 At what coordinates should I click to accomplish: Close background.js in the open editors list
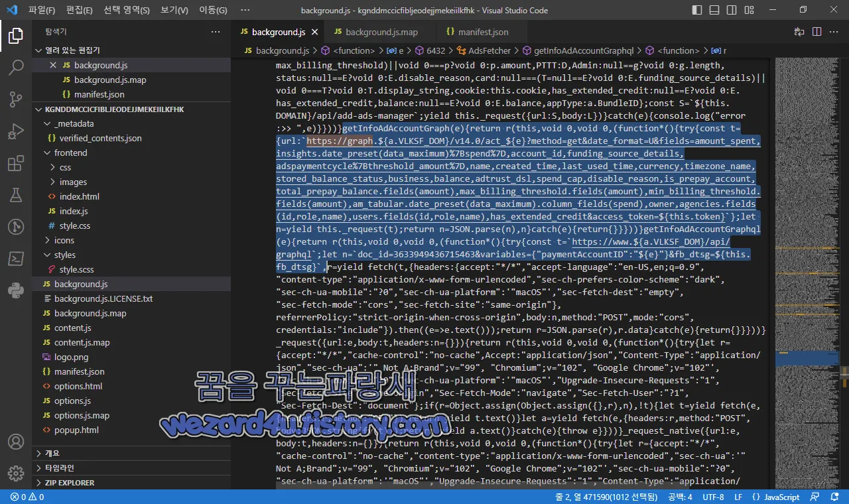[x=54, y=66]
